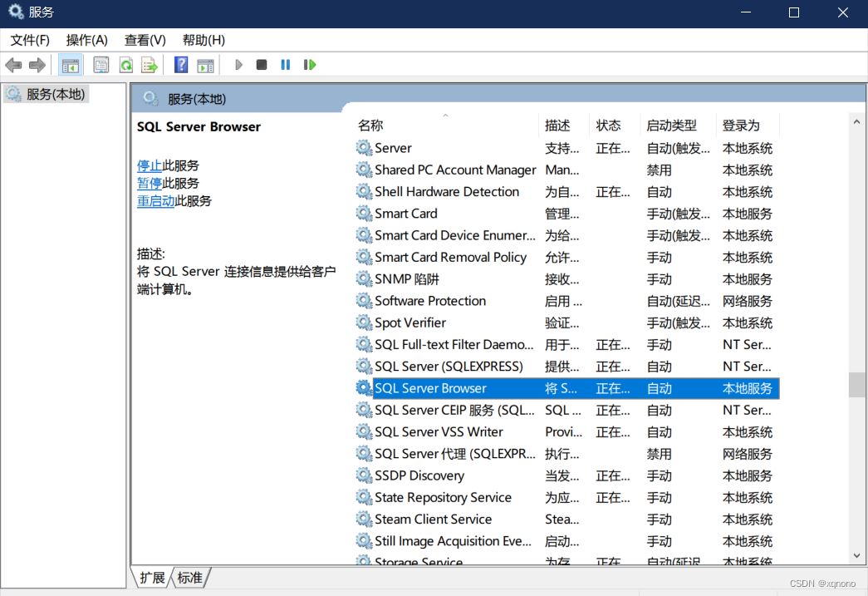Click 禁用 startup type of Shared PC row

pos(660,170)
